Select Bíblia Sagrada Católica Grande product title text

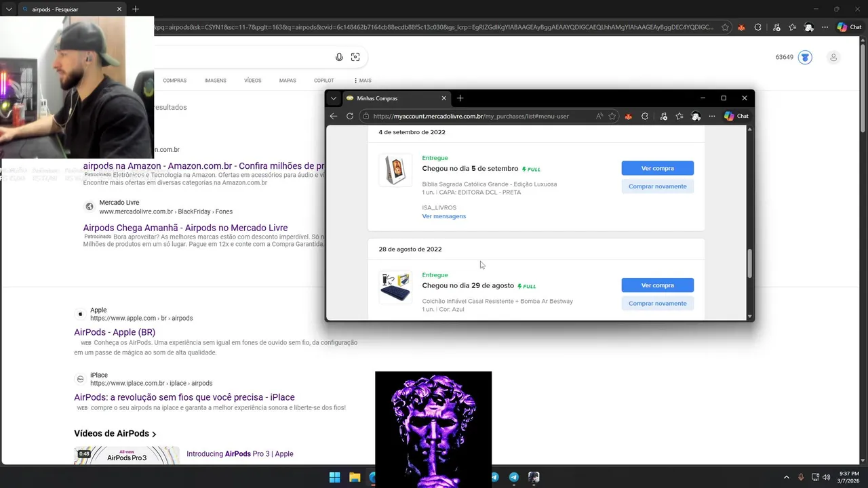point(490,184)
